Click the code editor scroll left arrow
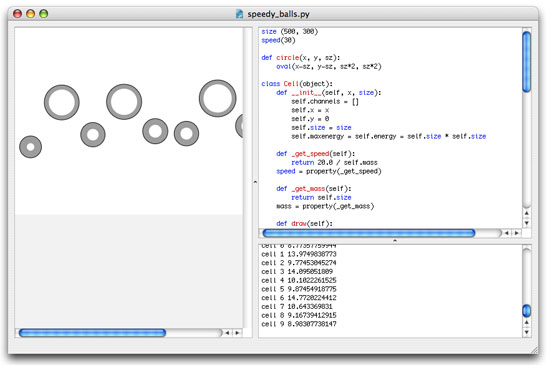Screen dimensions: 550x365 [506, 233]
